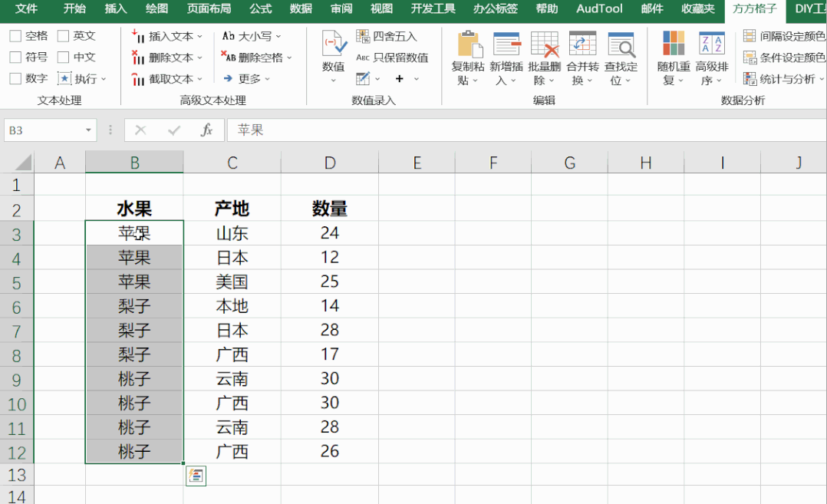The width and height of the screenshot is (827, 504).
Task: Click the 大小写 case icon
Action: pos(229,36)
